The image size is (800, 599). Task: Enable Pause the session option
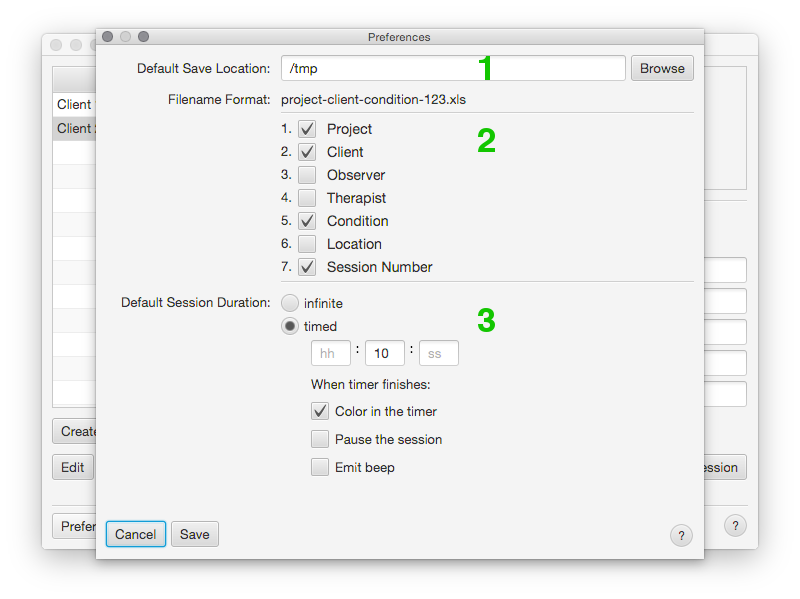(320, 439)
